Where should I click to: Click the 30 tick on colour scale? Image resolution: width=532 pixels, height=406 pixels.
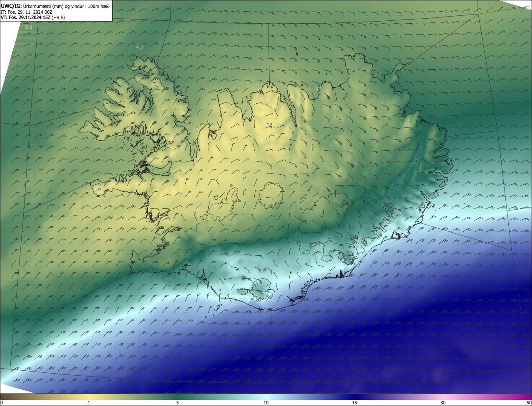[443, 403]
